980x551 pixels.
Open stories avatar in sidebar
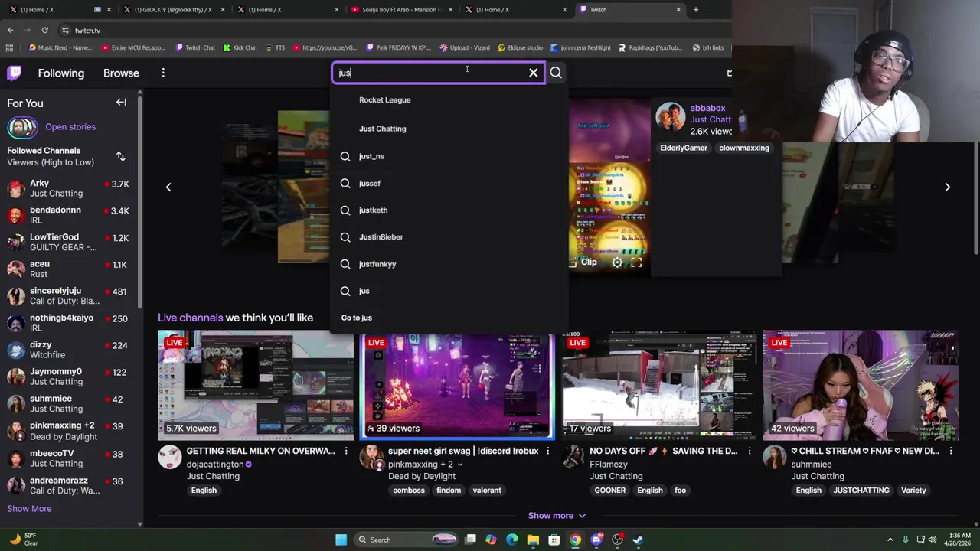pos(22,127)
